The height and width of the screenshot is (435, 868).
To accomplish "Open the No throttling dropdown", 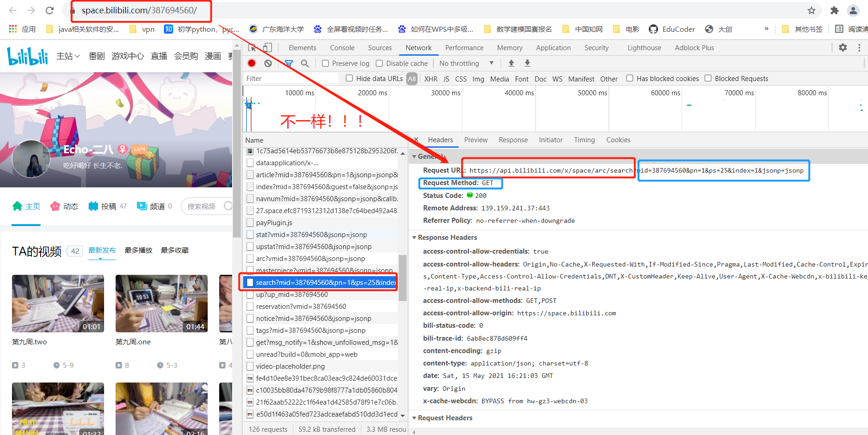I will click(x=466, y=63).
